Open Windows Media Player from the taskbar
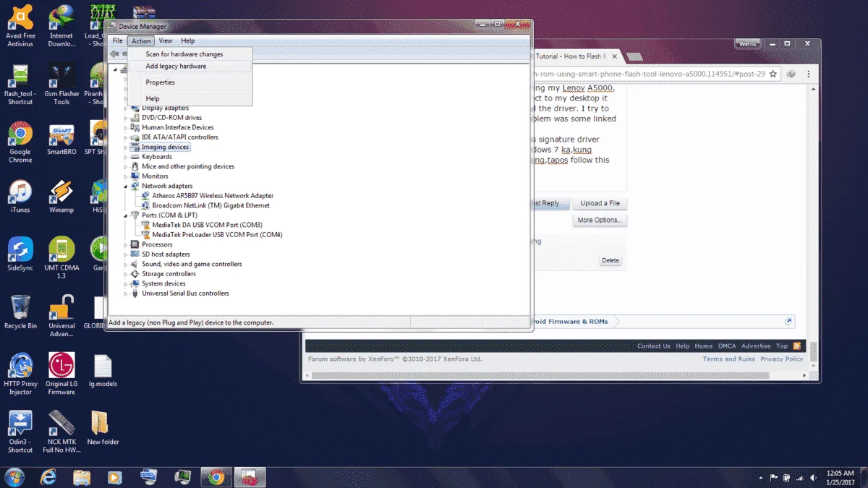The height and width of the screenshot is (488, 868). 115,477
